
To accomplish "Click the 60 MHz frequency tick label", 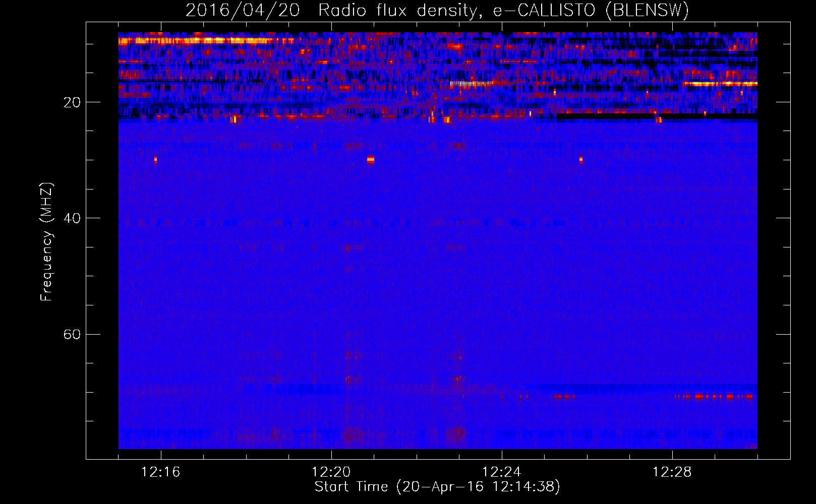I will click(x=72, y=334).
